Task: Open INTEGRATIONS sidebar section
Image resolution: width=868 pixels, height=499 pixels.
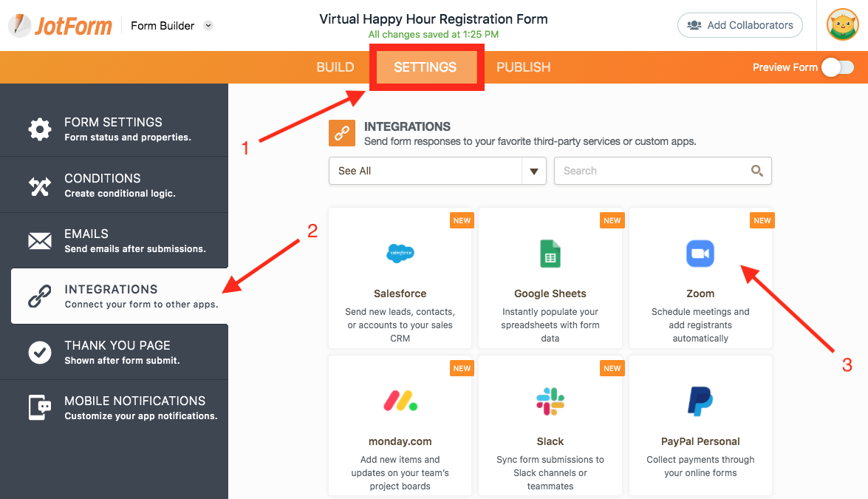Action: 120,296
